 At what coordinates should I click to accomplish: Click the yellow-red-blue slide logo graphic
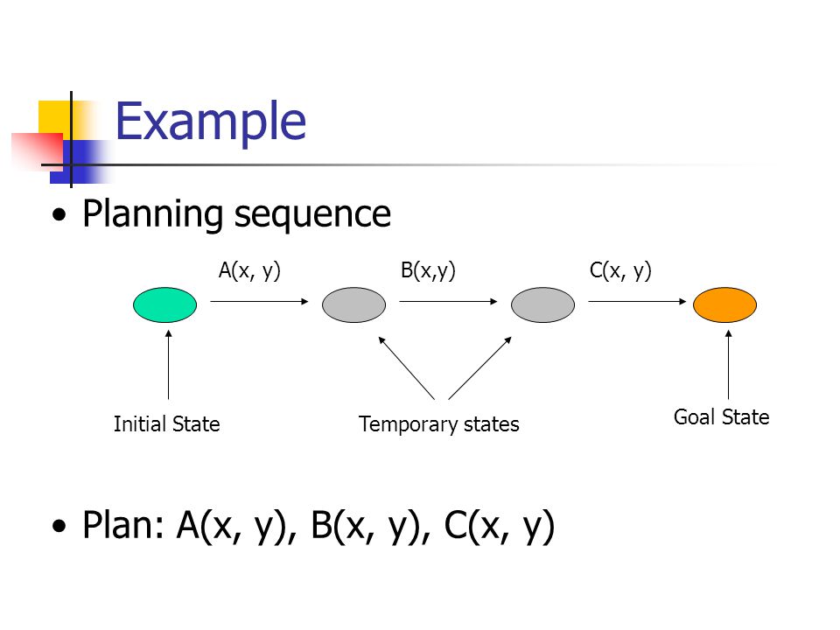pyautogui.click(x=61, y=140)
